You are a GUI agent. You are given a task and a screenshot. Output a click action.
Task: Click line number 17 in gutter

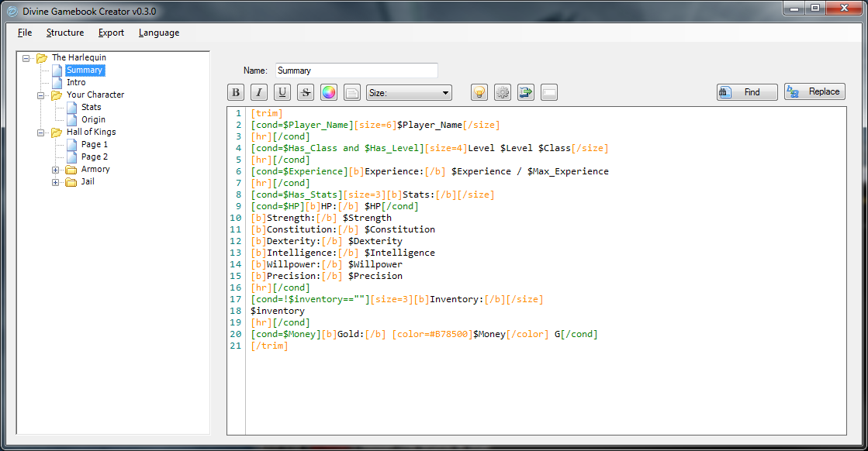[x=236, y=299]
